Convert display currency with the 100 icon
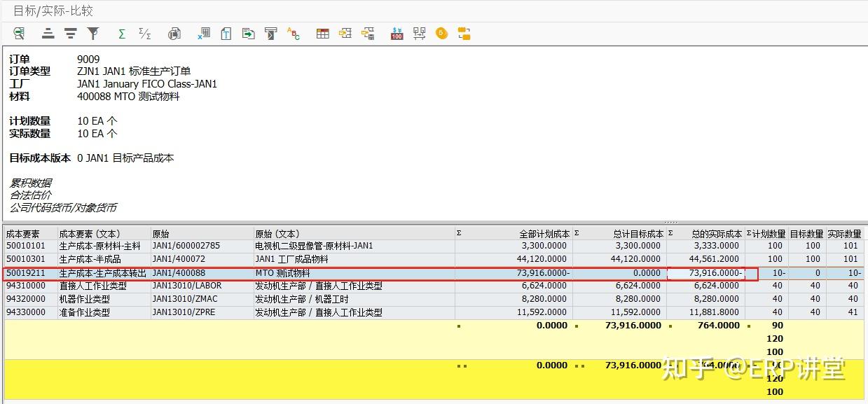The image size is (868, 404). (396, 33)
